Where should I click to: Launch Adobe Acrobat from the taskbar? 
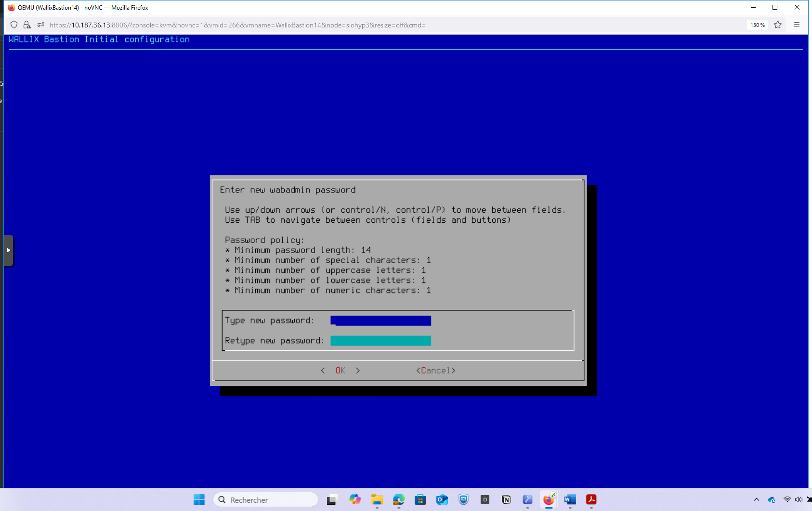tap(591, 500)
